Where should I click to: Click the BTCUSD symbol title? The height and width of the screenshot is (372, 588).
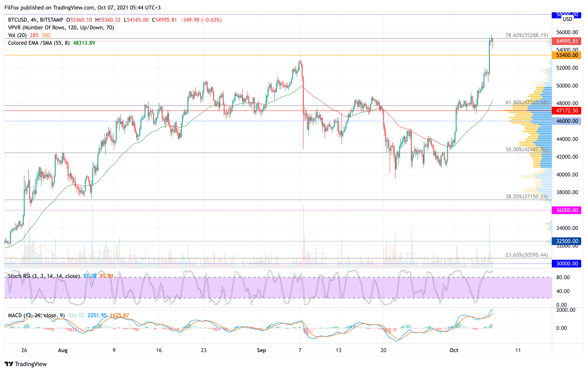(x=17, y=20)
